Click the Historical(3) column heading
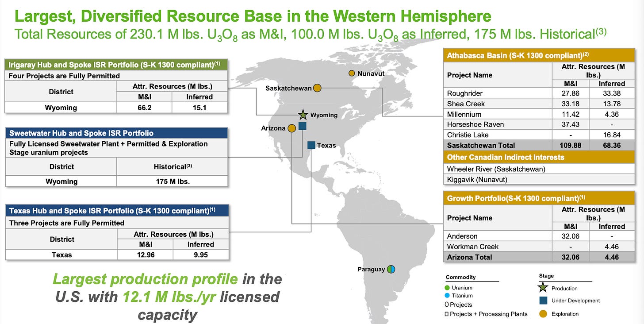Viewport: 644px width, 324px height. click(x=172, y=166)
